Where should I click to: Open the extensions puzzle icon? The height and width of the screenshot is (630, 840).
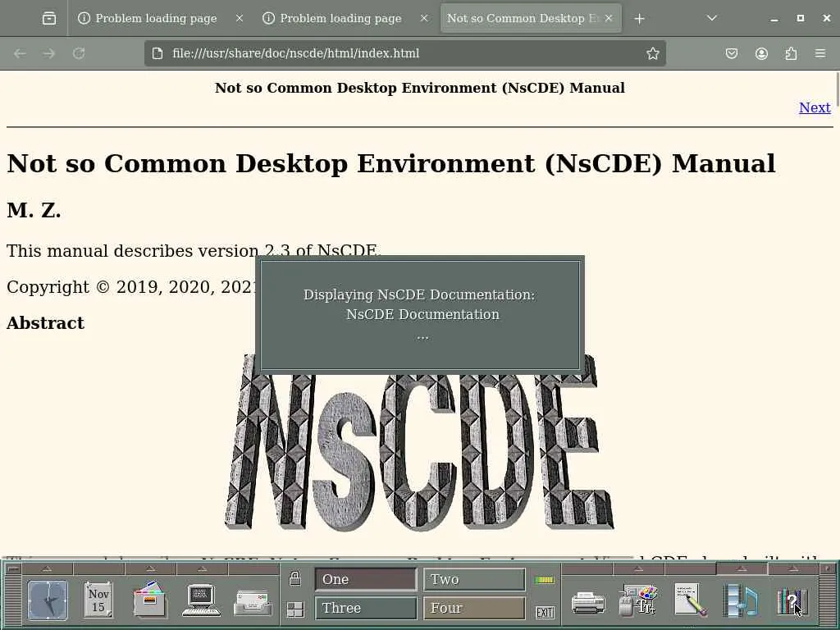coord(791,53)
